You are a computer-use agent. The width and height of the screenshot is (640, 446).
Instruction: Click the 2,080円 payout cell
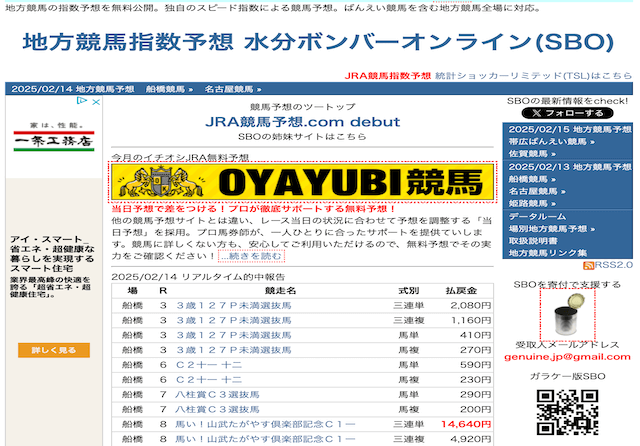471,306
